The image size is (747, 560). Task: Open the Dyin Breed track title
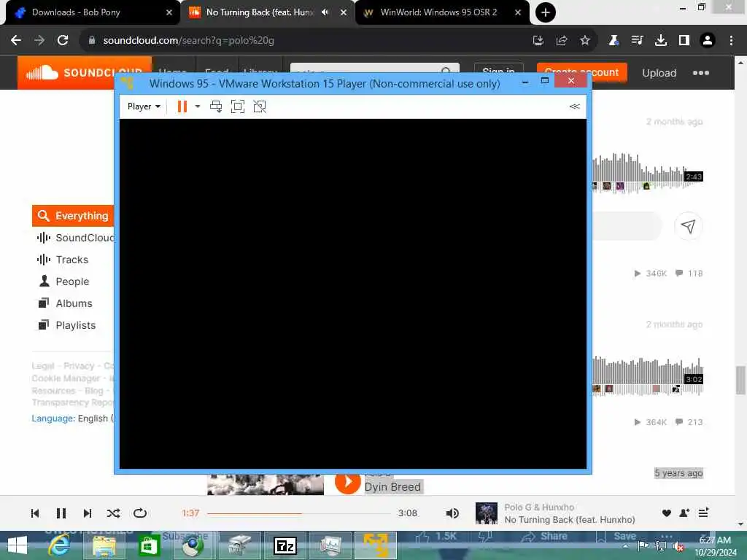click(392, 486)
